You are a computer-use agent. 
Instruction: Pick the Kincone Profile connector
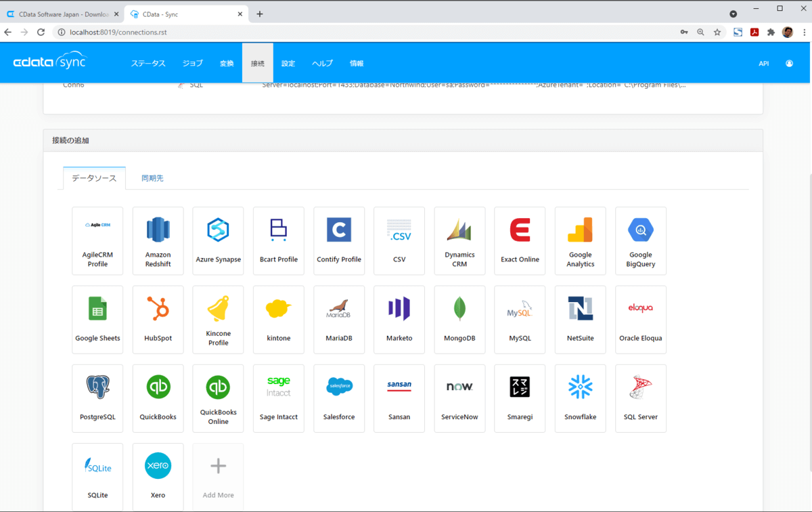tap(218, 320)
